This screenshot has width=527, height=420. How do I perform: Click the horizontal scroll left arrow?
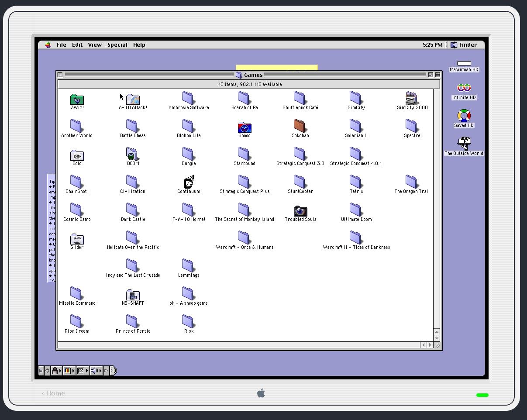tap(424, 345)
